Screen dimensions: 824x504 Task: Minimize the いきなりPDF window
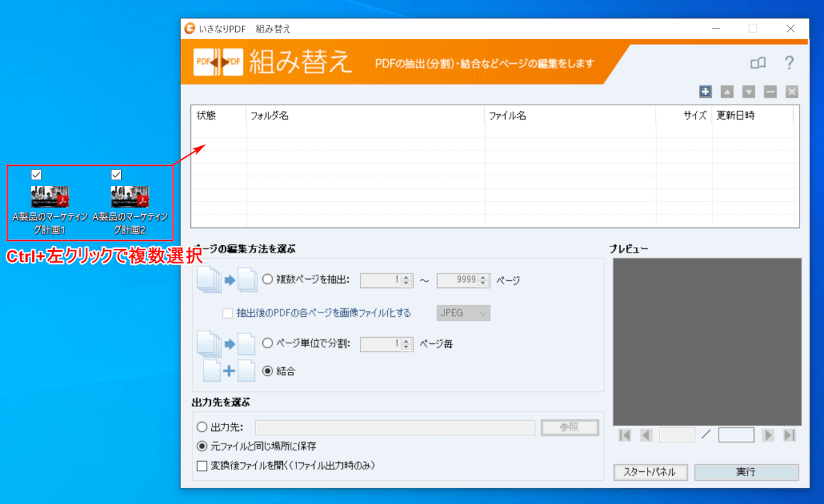716,28
